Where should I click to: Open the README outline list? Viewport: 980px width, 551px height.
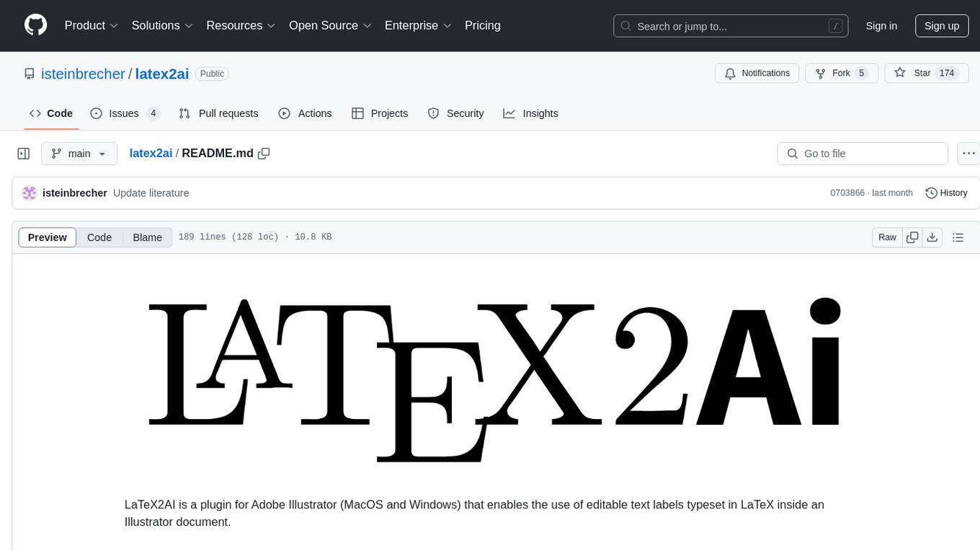[x=958, y=237]
